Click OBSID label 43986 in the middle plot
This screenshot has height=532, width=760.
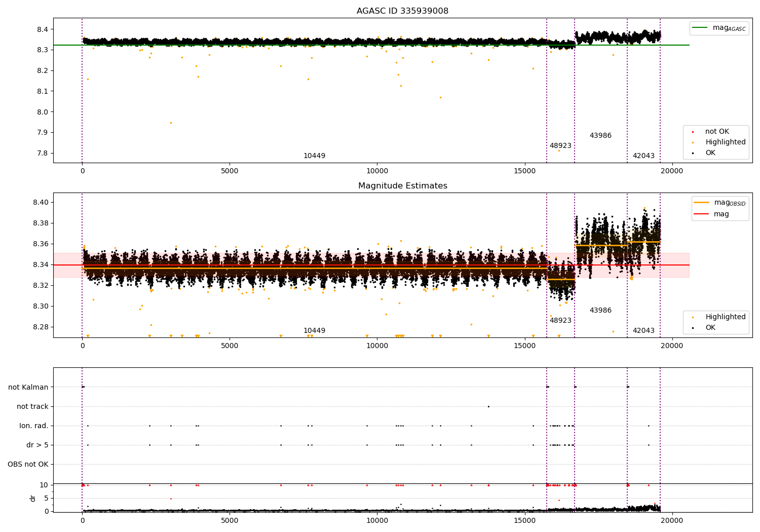[600, 311]
